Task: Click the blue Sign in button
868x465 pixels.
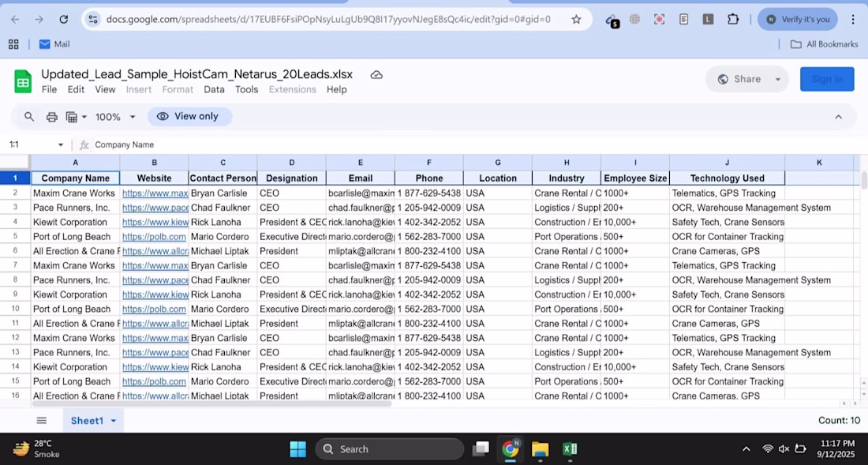Action: point(827,79)
